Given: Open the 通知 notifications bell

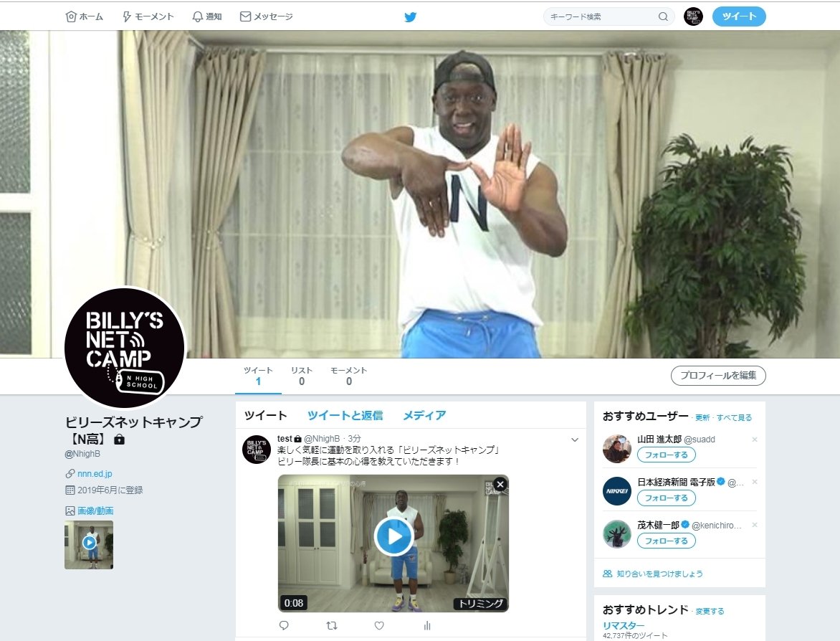Looking at the screenshot, I should (x=207, y=16).
